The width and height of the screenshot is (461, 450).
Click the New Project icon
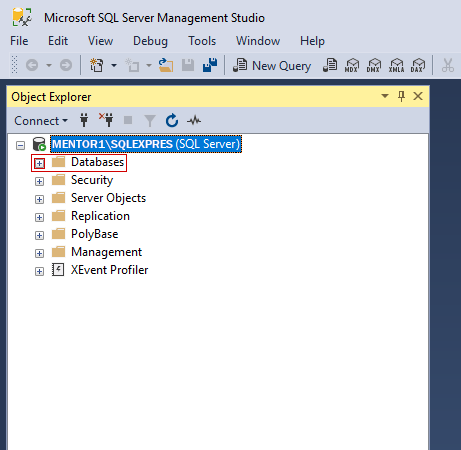coord(97,65)
